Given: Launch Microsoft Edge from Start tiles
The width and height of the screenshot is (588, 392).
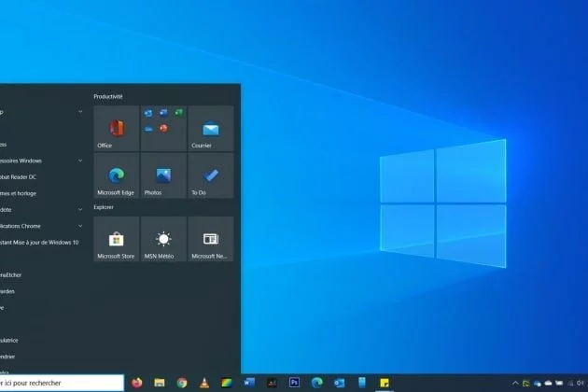Looking at the screenshot, I should [117, 176].
